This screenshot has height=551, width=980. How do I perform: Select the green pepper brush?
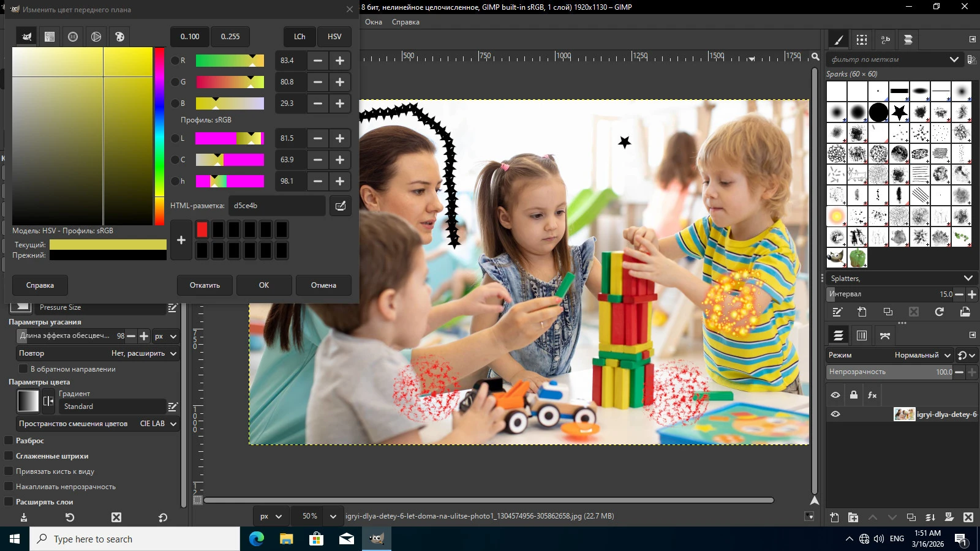click(858, 258)
